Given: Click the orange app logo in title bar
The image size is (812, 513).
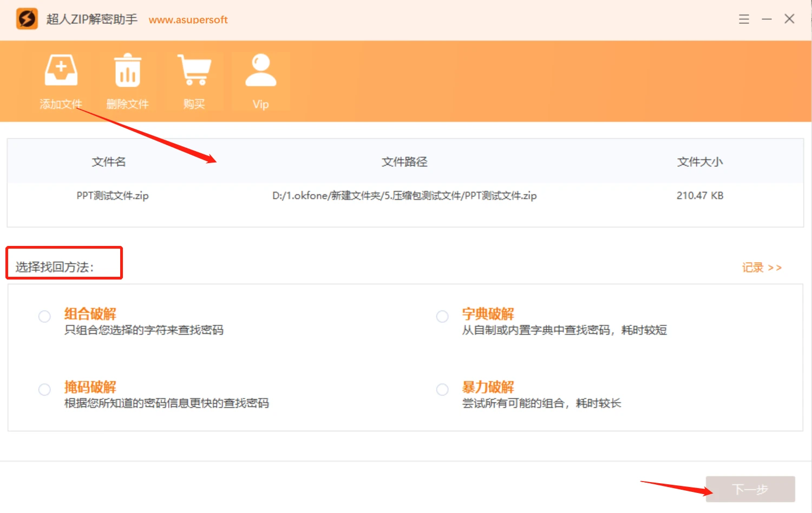Looking at the screenshot, I should coord(27,19).
